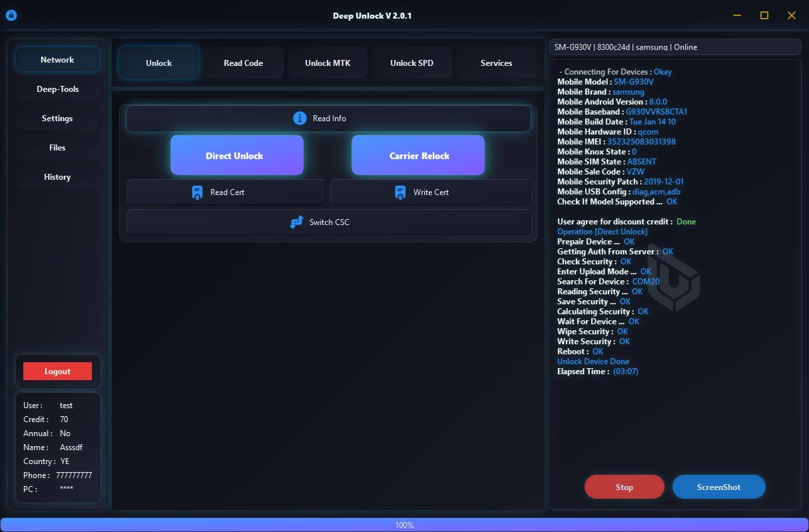Click the swap arrows icon on Switch CSC
809x532 pixels.
(x=296, y=222)
